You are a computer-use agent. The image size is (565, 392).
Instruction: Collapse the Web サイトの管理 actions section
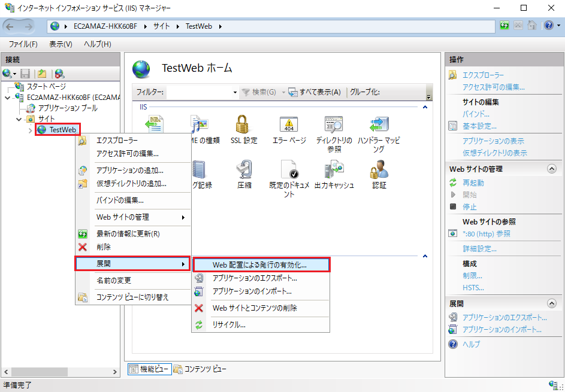pyautogui.click(x=551, y=169)
